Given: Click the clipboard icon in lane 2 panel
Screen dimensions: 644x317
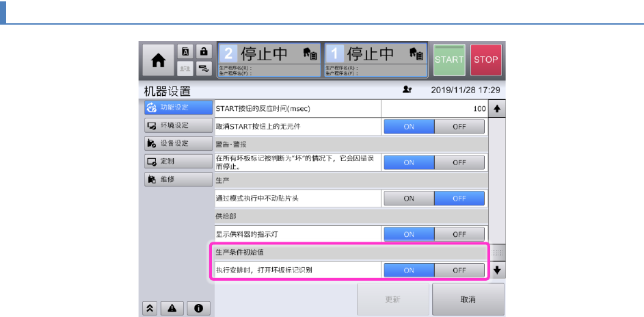Looking at the screenshot, I should pos(310,53).
